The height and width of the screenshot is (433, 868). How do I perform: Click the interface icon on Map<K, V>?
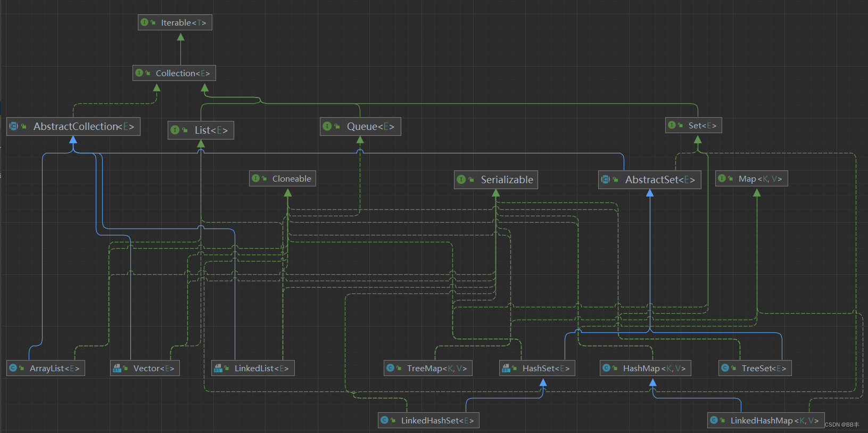click(x=722, y=178)
